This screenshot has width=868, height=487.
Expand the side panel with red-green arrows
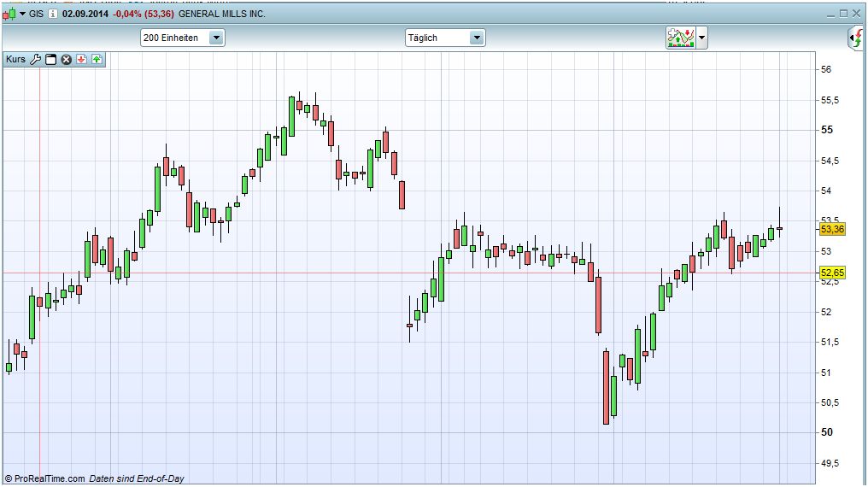pos(857,38)
